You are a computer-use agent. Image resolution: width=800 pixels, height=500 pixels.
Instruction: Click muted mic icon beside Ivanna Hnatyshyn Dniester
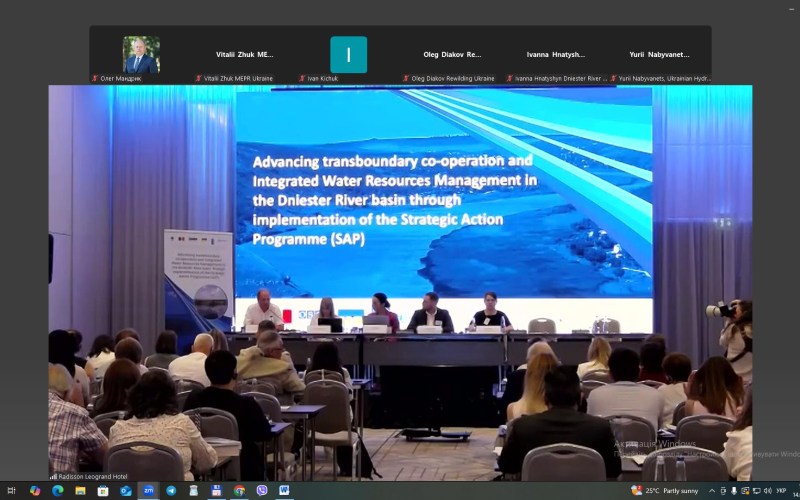[x=510, y=79]
